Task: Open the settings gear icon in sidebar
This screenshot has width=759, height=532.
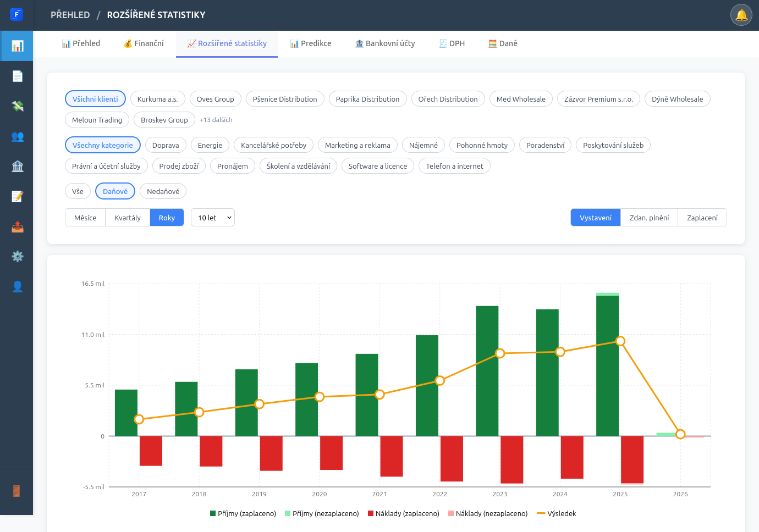Action: (17, 256)
